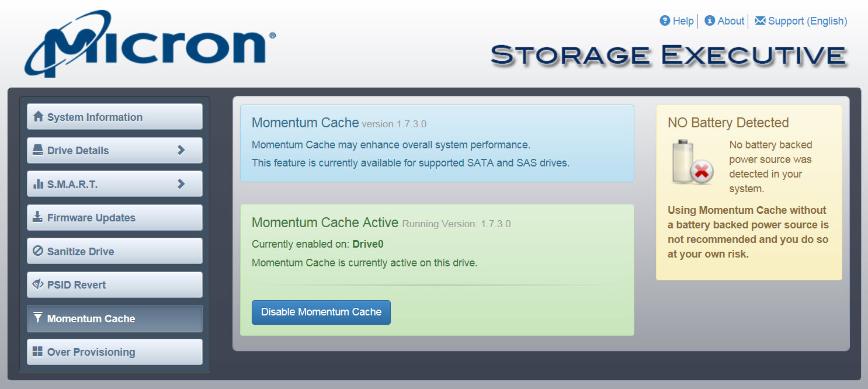Viewport: 868px width, 389px height.
Task: Click the no-battery warning icon
Action: pyautogui.click(x=693, y=162)
